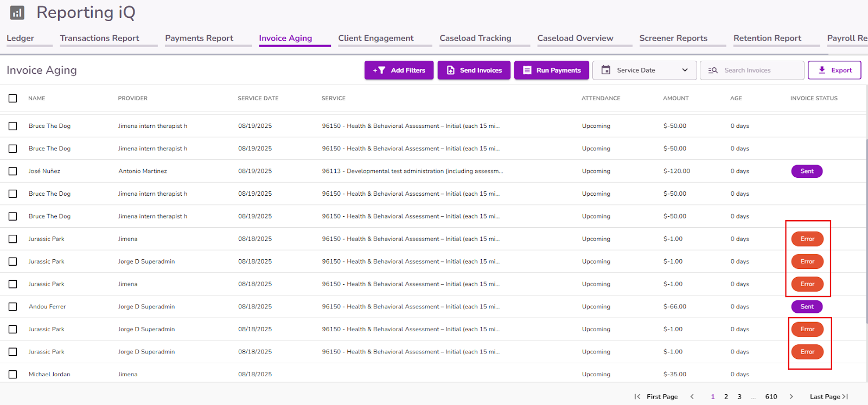Open the Payments Report tab

tap(199, 38)
